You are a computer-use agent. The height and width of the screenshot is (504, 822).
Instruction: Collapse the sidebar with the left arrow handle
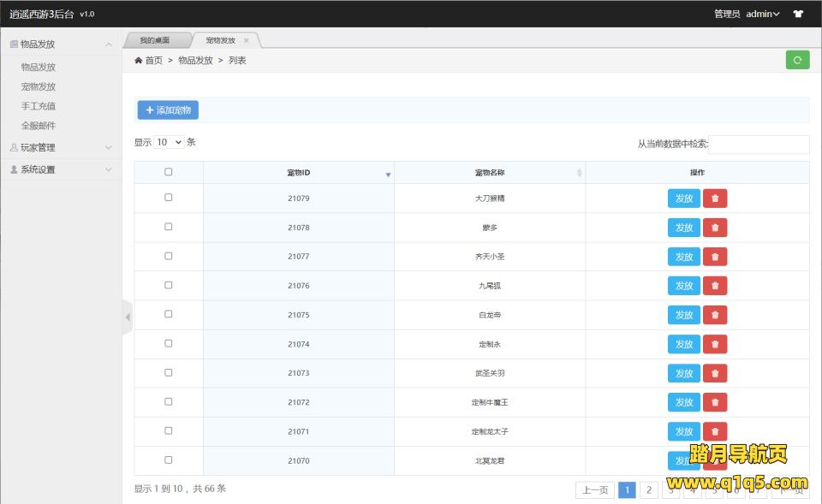coord(128,317)
